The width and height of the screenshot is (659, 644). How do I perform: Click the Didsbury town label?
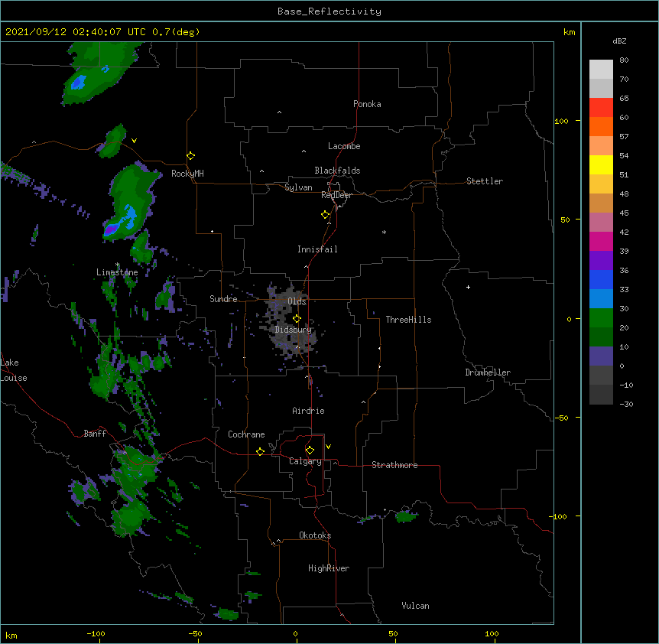294,330
